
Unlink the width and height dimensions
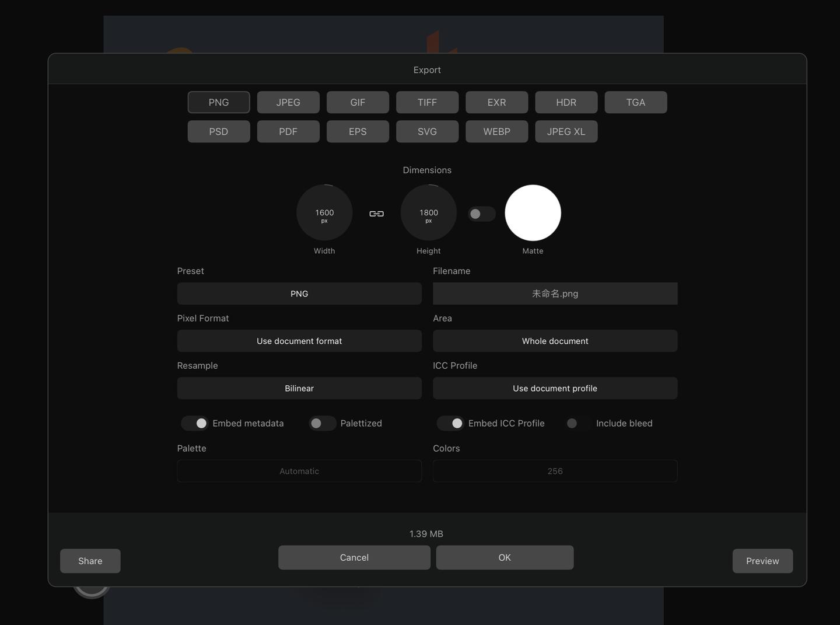[376, 214]
